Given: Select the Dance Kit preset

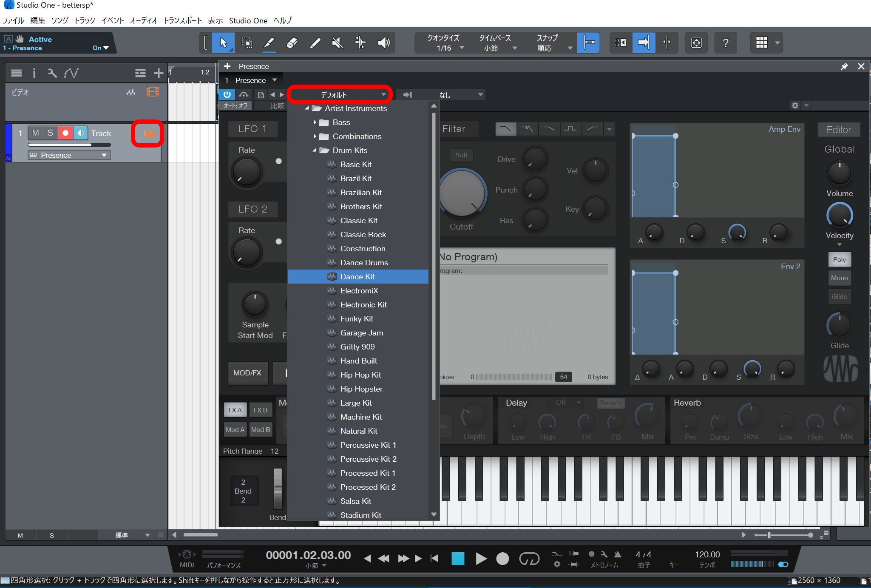Looking at the screenshot, I should tap(358, 277).
